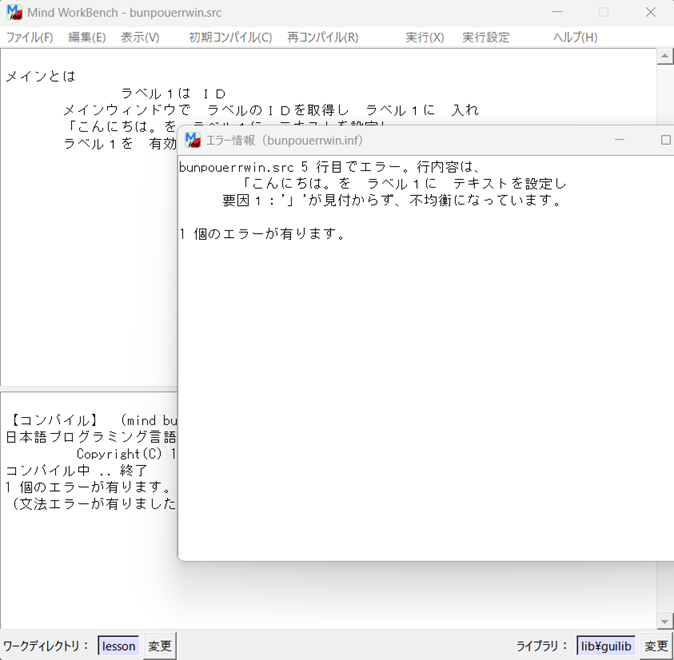Image resolution: width=674 pixels, height=660 pixels.
Task: Click the コンパイル中 .. 終了 output line
Action: [76, 470]
